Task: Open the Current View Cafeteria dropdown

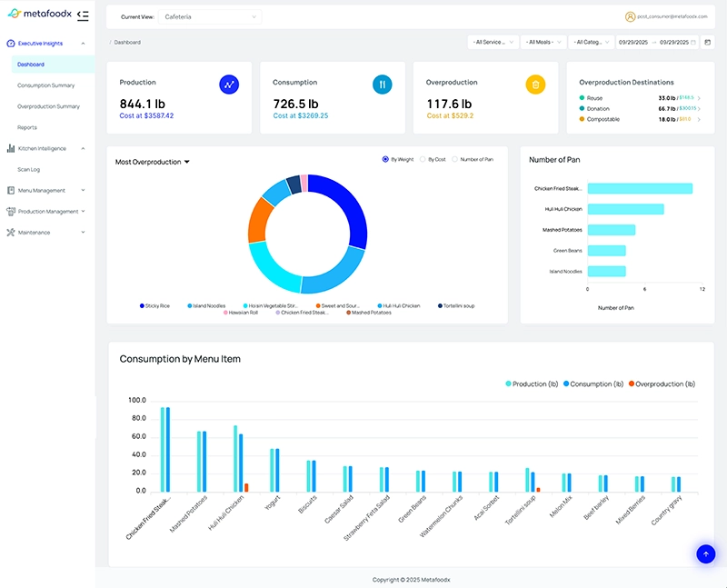Action: [x=210, y=16]
